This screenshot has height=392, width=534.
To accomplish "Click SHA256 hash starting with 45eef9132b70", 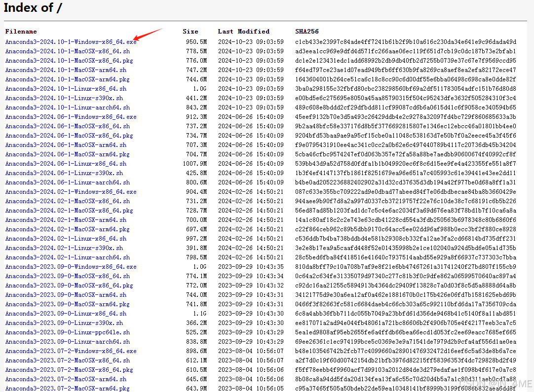I will click(406, 117).
